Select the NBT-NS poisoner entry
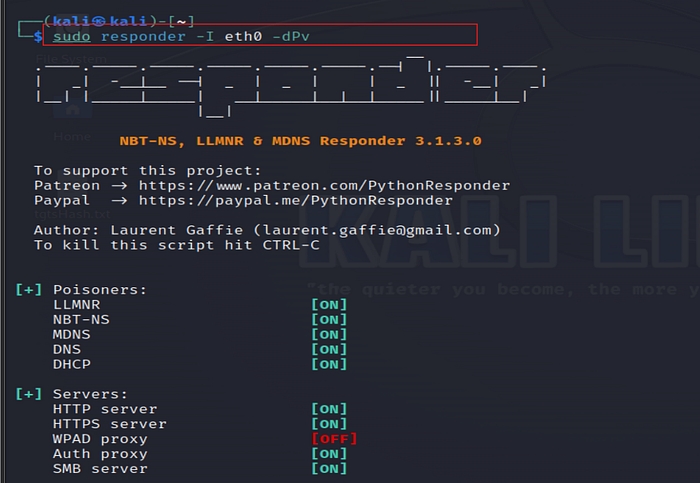The width and height of the screenshot is (700, 483). tap(80, 319)
